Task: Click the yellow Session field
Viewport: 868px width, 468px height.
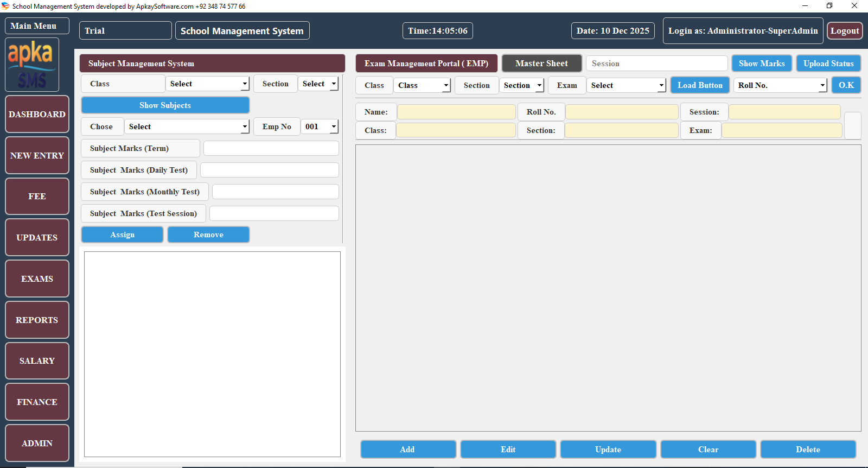Action: pyautogui.click(x=784, y=112)
